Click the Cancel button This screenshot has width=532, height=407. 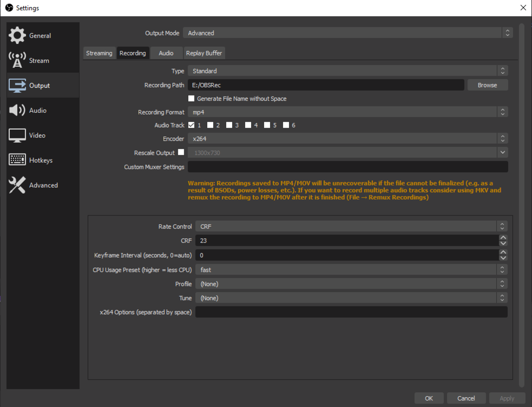click(466, 398)
